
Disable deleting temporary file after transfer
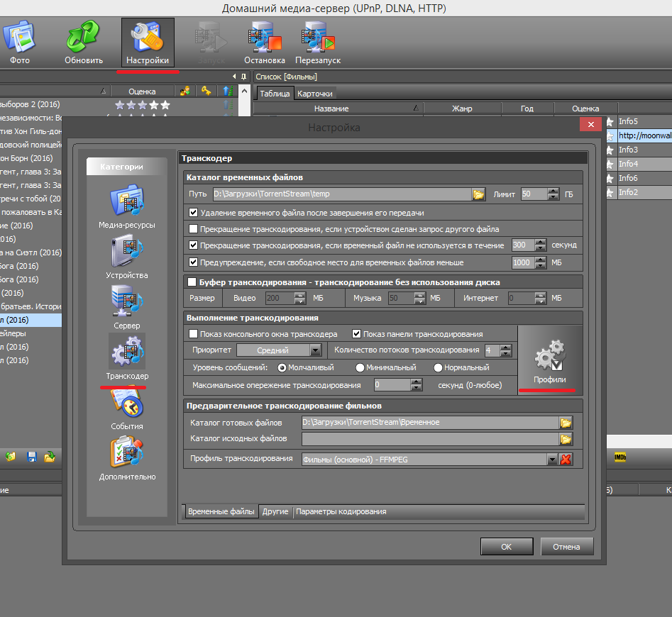[194, 213]
